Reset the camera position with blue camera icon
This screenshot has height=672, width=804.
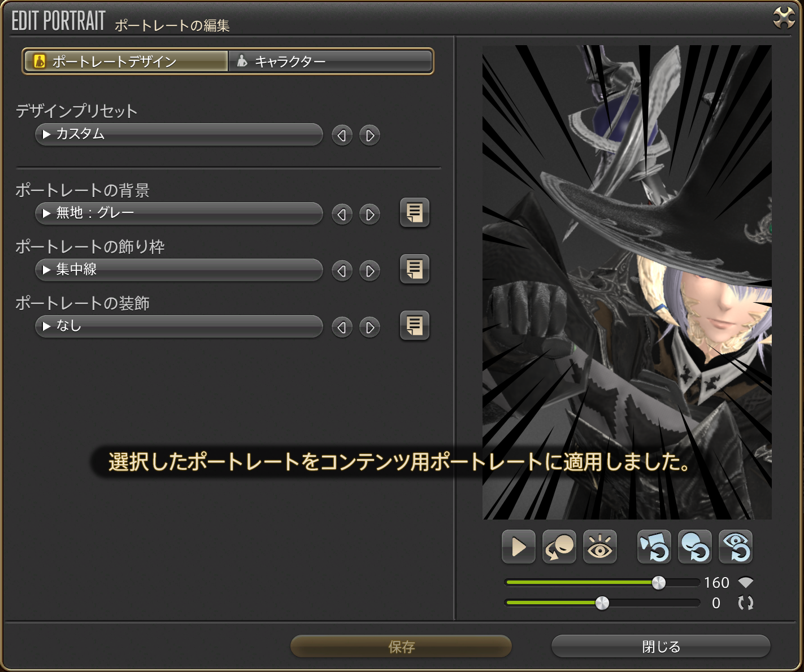(654, 547)
